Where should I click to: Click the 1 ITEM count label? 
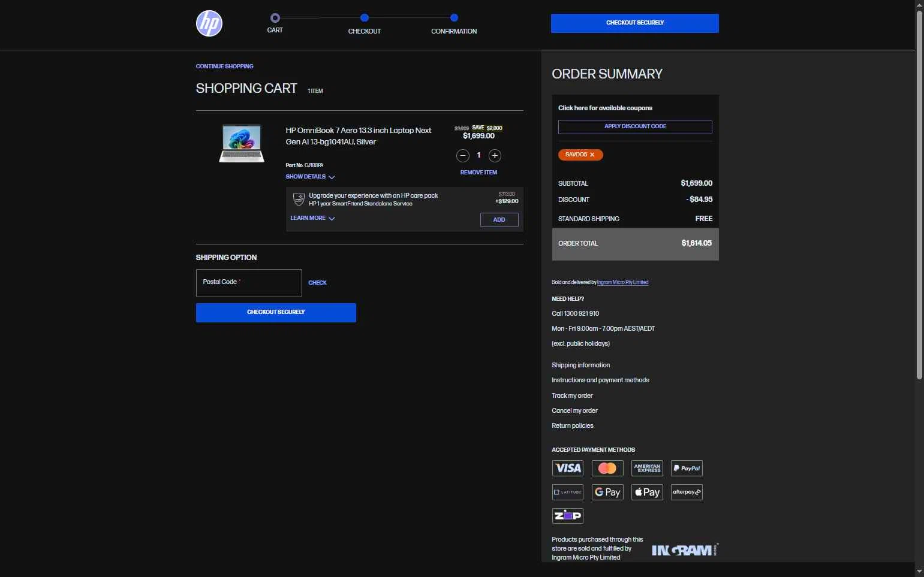[315, 91]
